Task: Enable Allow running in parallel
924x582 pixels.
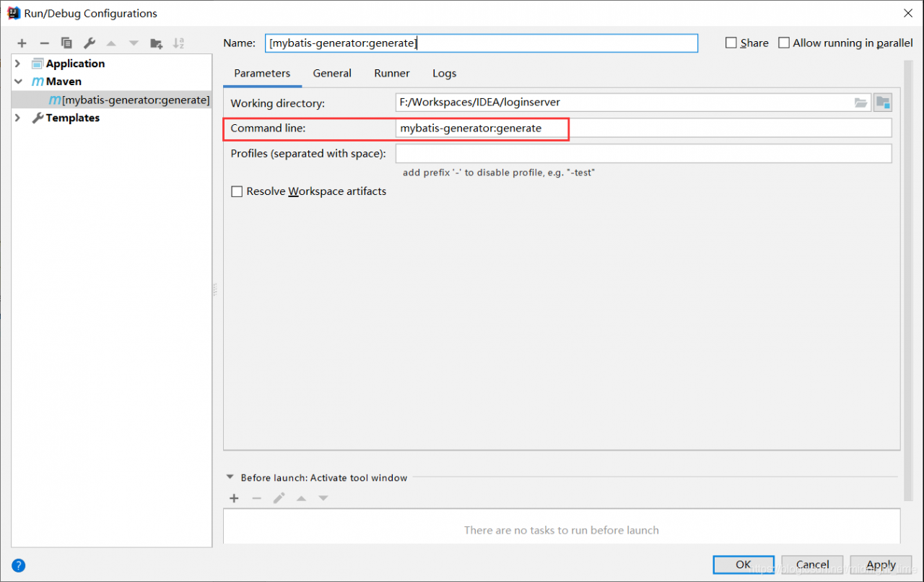Action: point(784,43)
